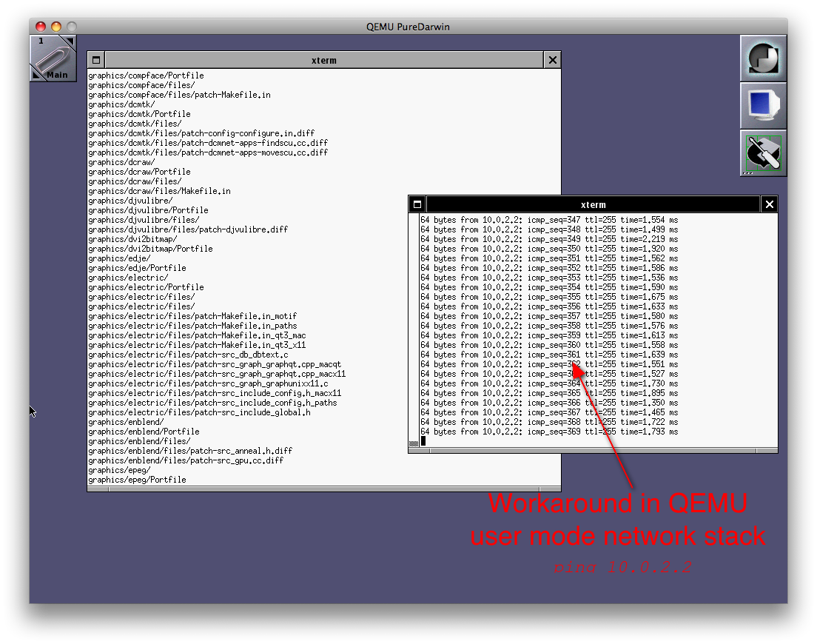817x644 pixels.
Task: Click the ping line with icmp_seq=352
Action: click(549, 268)
